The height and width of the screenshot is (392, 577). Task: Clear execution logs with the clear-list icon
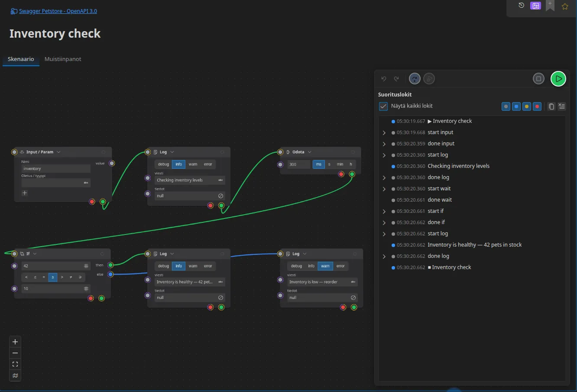coord(562,106)
